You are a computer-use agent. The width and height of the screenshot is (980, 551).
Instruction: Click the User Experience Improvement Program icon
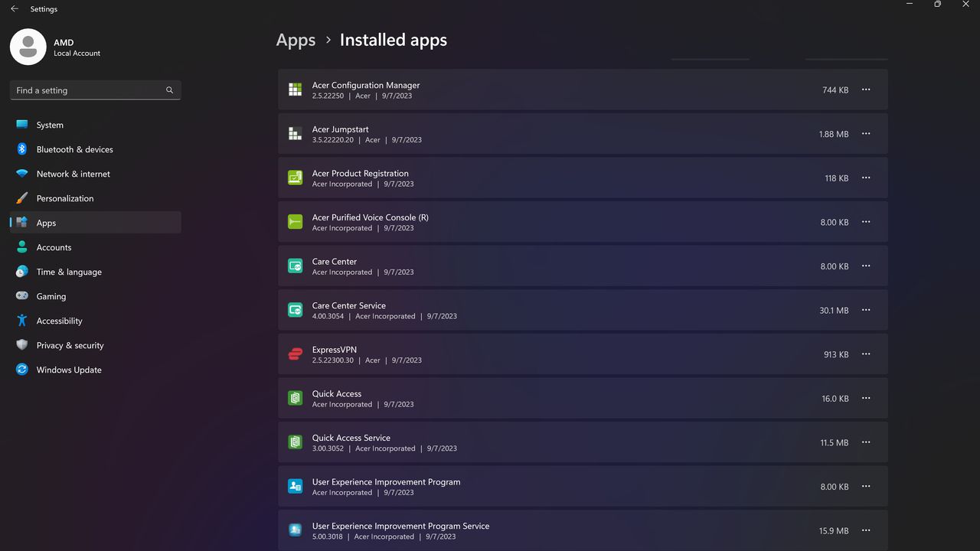point(295,487)
